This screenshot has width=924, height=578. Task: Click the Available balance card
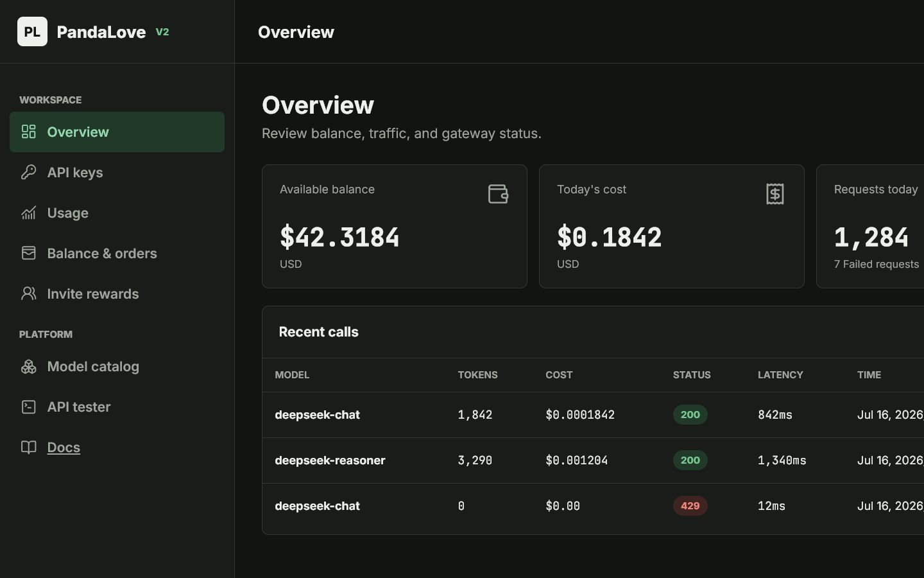[x=395, y=226]
